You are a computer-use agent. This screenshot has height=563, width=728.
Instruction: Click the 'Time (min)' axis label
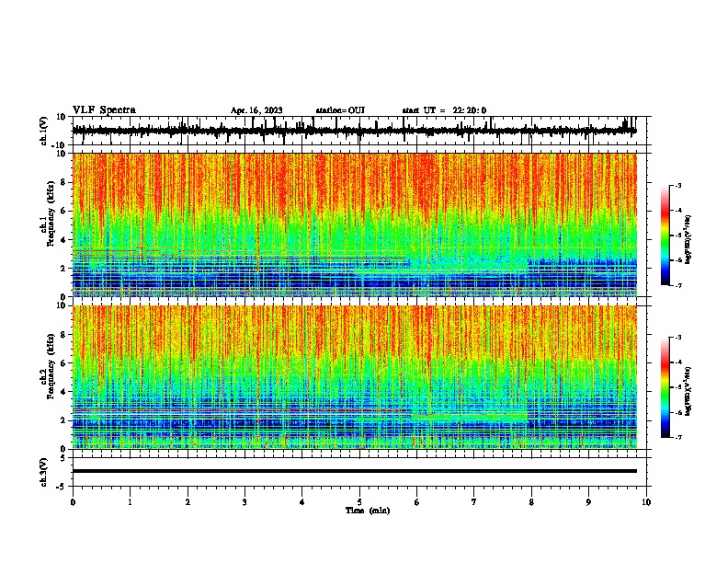click(368, 511)
